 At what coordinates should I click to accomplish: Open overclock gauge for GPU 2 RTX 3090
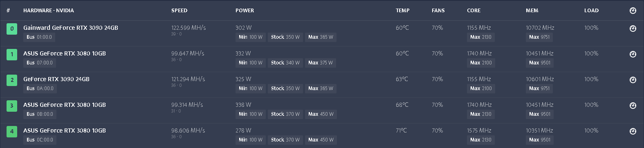click(633, 80)
